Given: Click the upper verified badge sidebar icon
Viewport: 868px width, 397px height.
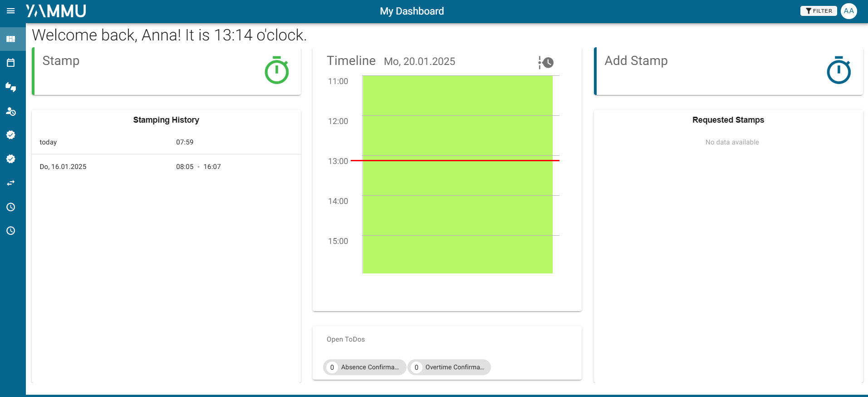Looking at the screenshot, I should coord(11,135).
